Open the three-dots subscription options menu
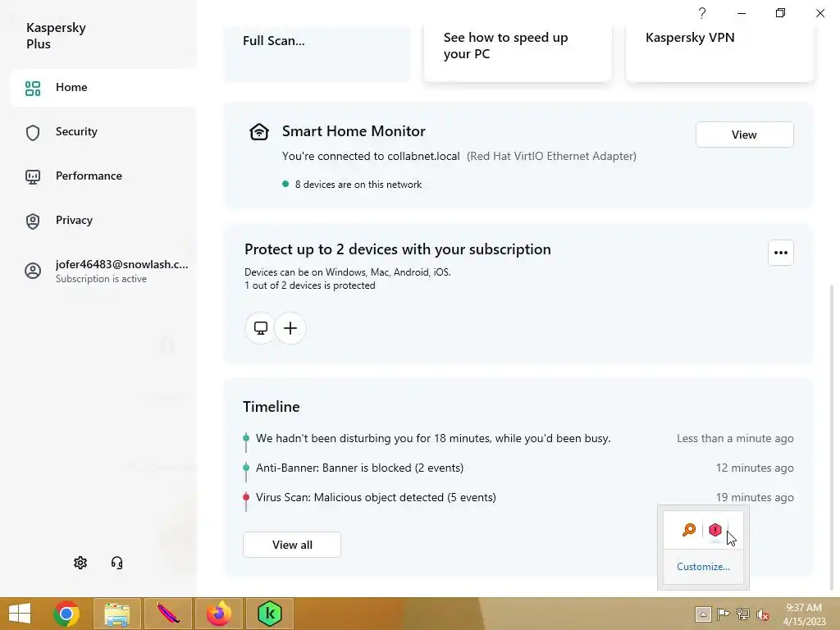The width and height of the screenshot is (840, 630). click(781, 253)
